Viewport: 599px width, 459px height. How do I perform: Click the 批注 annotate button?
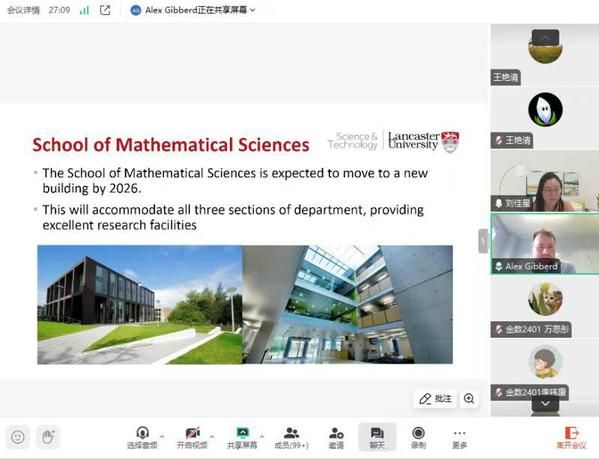pos(435,399)
